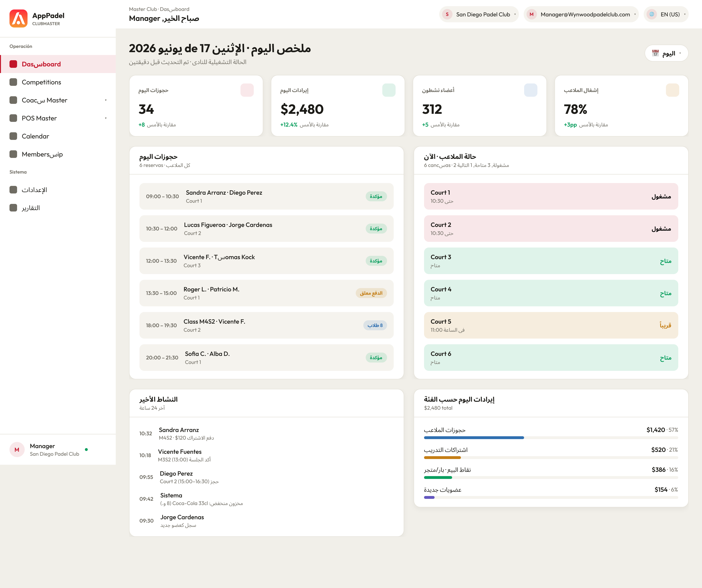The width and height of the screenshot is (702, 588).
Task: Click the مؤكدة badge on Sofia C. booking
Action: tap(376, 358)
